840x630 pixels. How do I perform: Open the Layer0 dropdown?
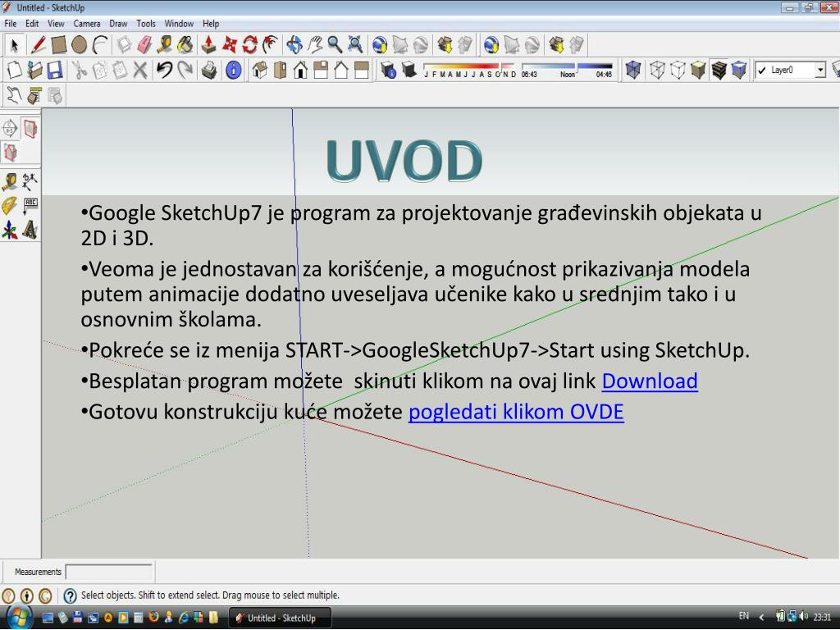[819, 71]
